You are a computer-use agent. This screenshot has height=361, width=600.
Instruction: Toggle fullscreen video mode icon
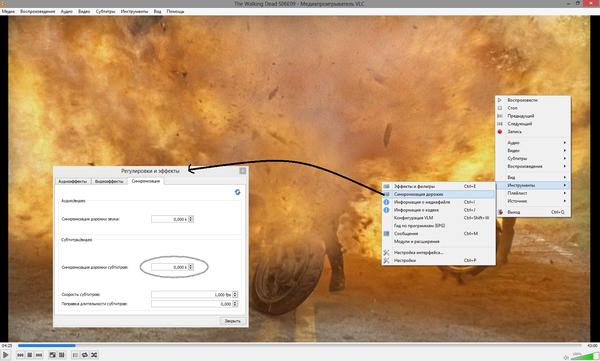[x=52, y=355]
